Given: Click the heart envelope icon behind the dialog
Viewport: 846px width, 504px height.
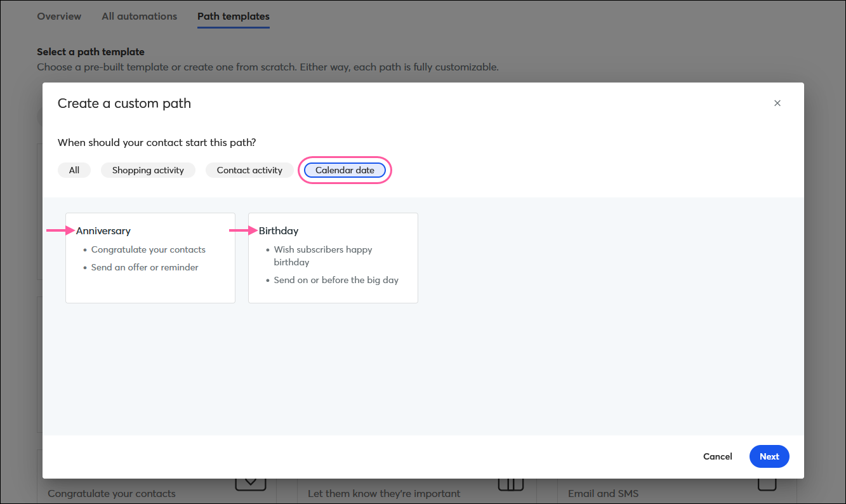Looking at the screenshot, I should pos(251,484).
